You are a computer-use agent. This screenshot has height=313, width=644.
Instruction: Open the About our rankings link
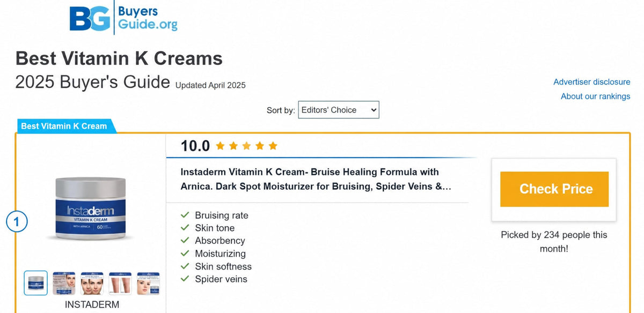[596, 96]
